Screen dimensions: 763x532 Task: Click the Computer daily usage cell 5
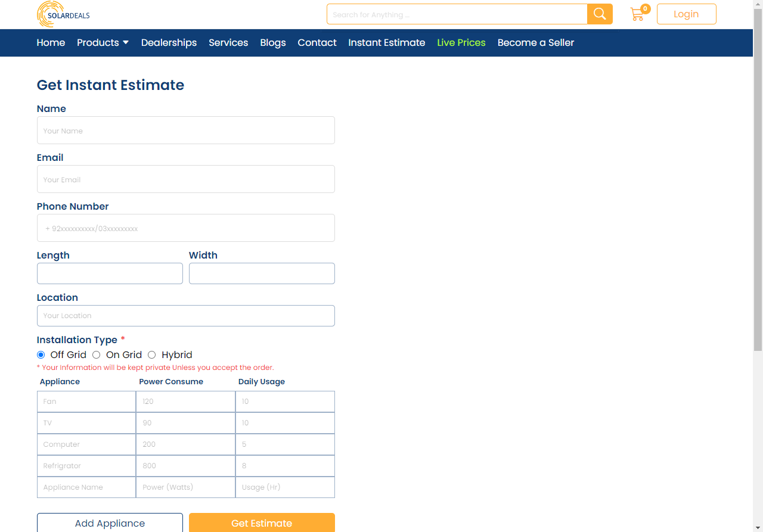[285, 444]
